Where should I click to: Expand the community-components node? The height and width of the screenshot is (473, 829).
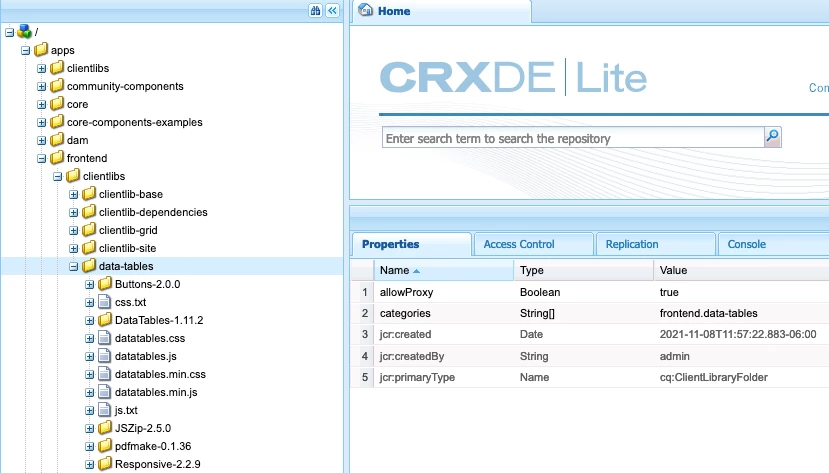point(41,87)
